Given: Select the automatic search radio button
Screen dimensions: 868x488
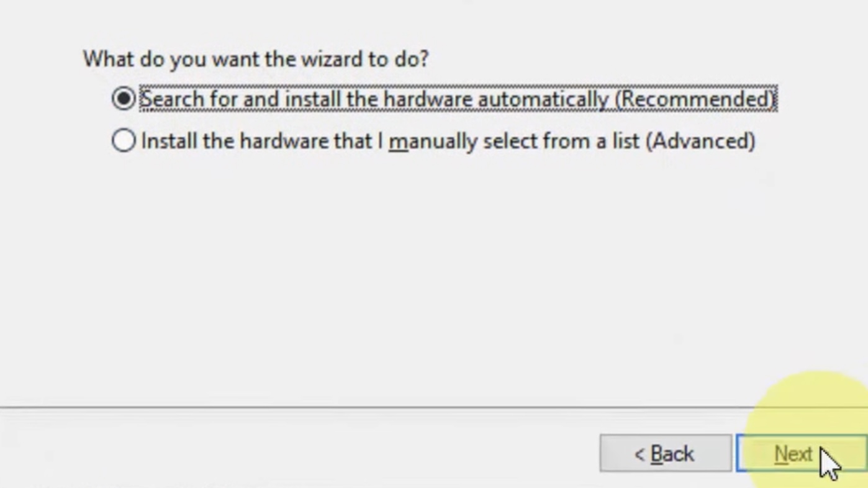Looking at the screenshot, I should pyautogui.click(x=124, y=98).
